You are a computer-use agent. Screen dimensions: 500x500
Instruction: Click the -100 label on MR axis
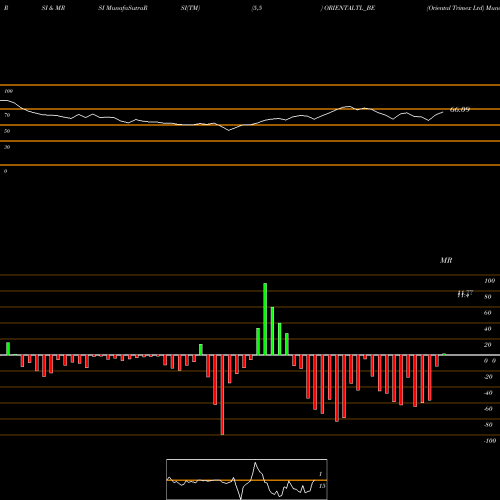coord(490,441)
